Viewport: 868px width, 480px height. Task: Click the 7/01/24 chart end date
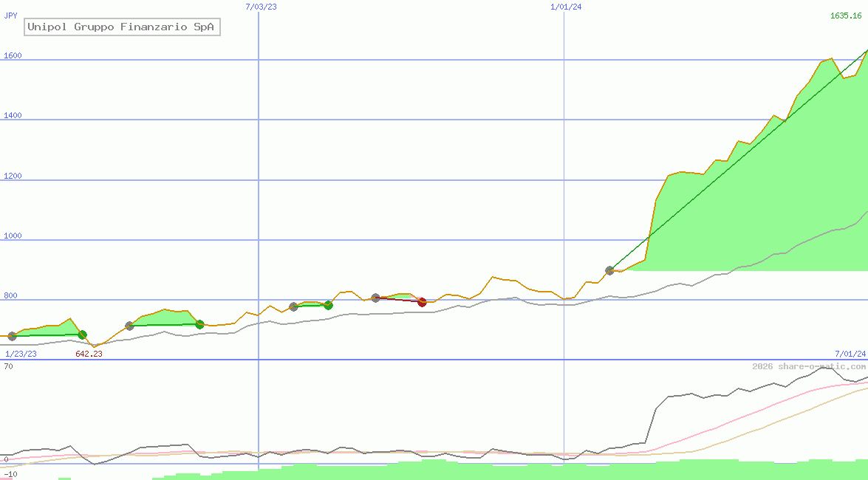850,354
